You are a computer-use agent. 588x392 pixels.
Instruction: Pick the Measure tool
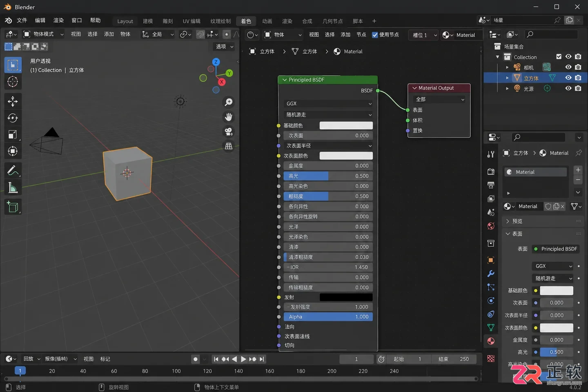tap(13, 187)
